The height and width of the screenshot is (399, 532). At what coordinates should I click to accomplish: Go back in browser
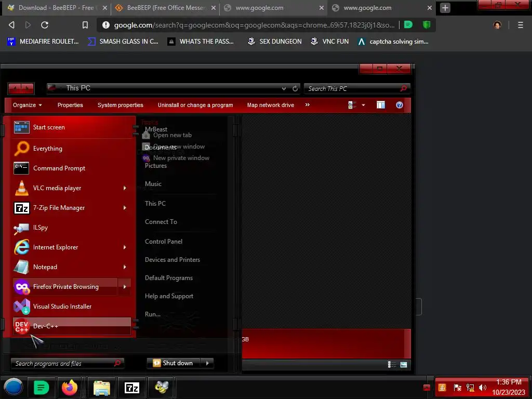pyautogui.click(x=11, y=25)
